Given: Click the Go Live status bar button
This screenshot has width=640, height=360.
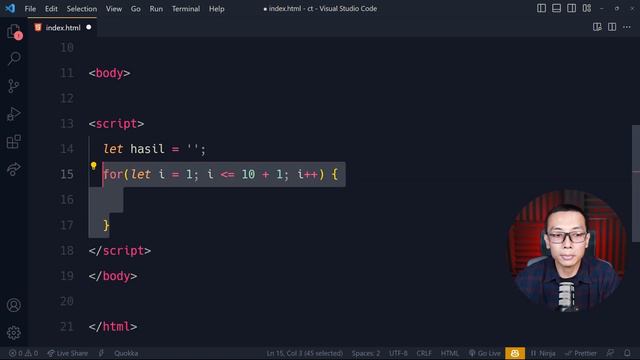Looking at the screenshot, I should coord(484,353).
